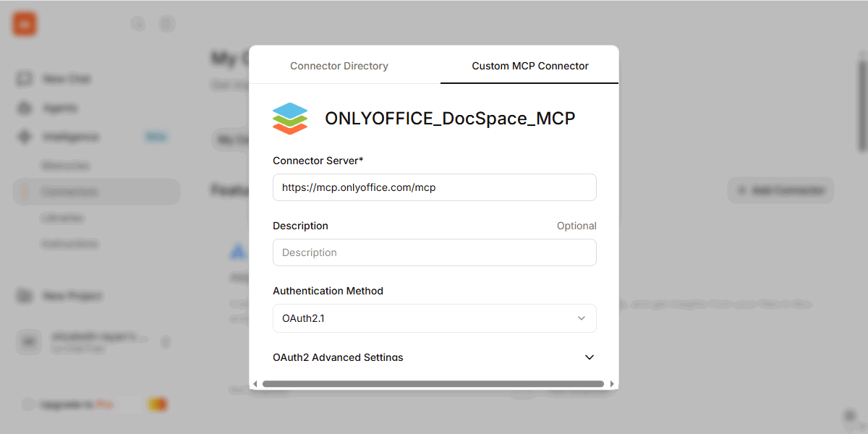Screen dimensions: 868x434
Task: Toggle the workspace share icon beside profile
Action: tap(166, 343)
